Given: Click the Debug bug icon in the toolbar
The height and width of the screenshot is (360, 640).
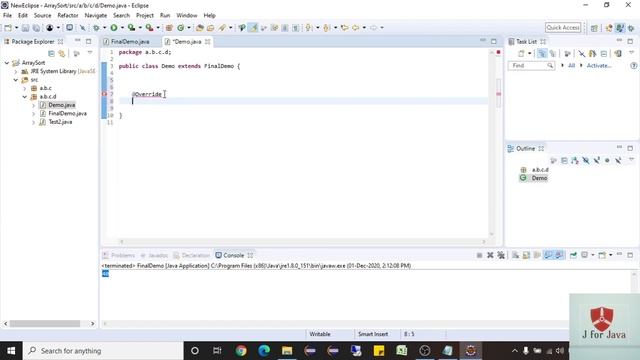Looking at the screenshot, I should pos(96,28).
